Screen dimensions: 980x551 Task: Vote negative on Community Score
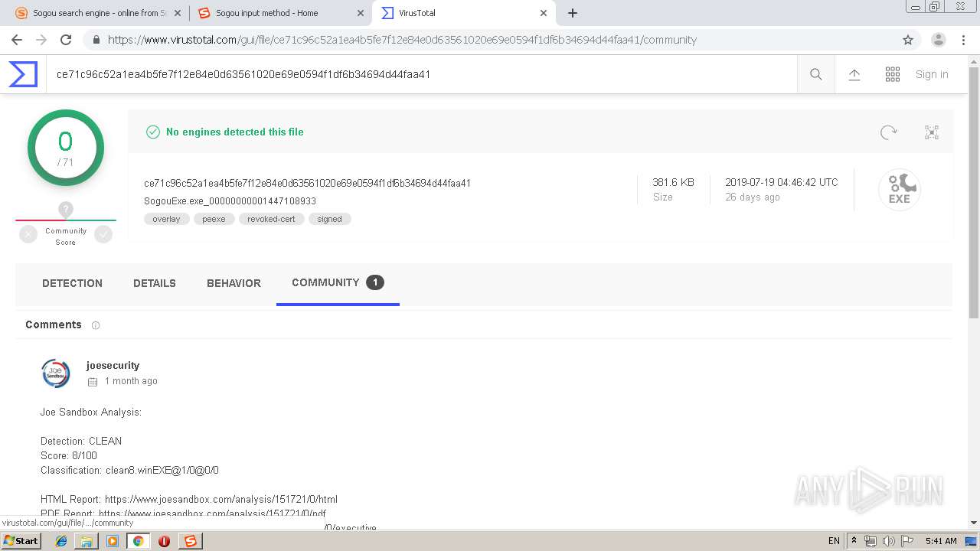[28, 235]
